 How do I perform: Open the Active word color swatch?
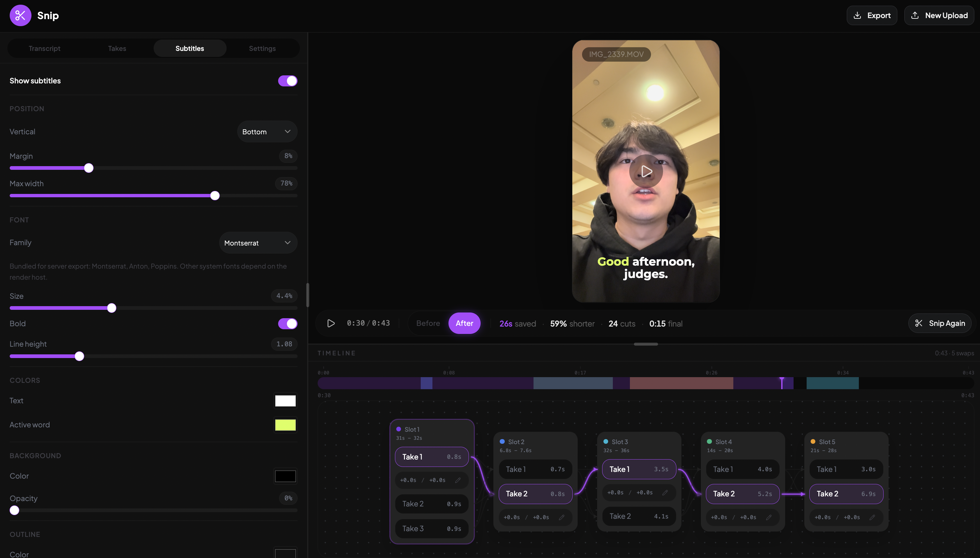click(x=285, y=425)
